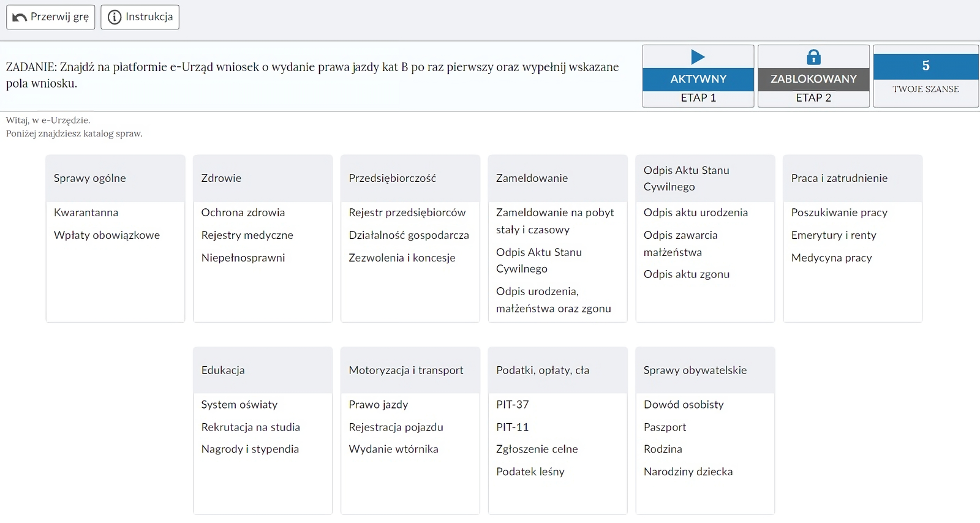This screenshot has width=980, height=523.
Task: Open Rekrutacja na studia link
Action: pyautogui.click(x=251, y=427)
